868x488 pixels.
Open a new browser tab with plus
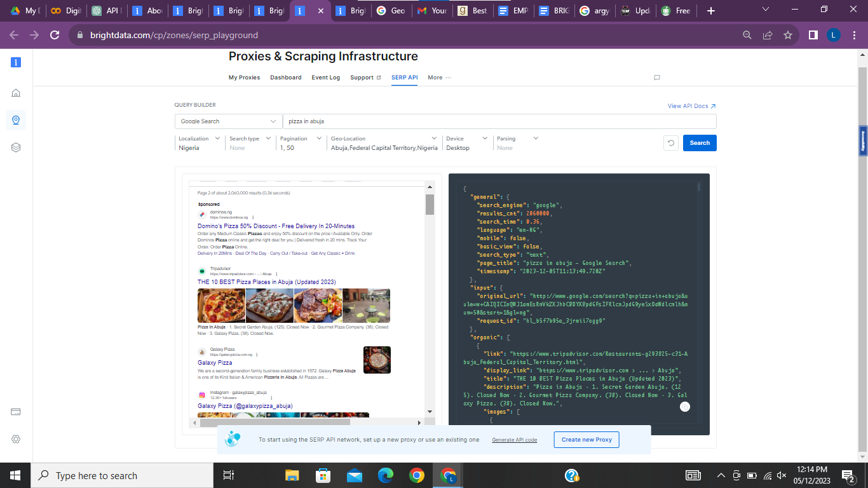tap(711, 11)
